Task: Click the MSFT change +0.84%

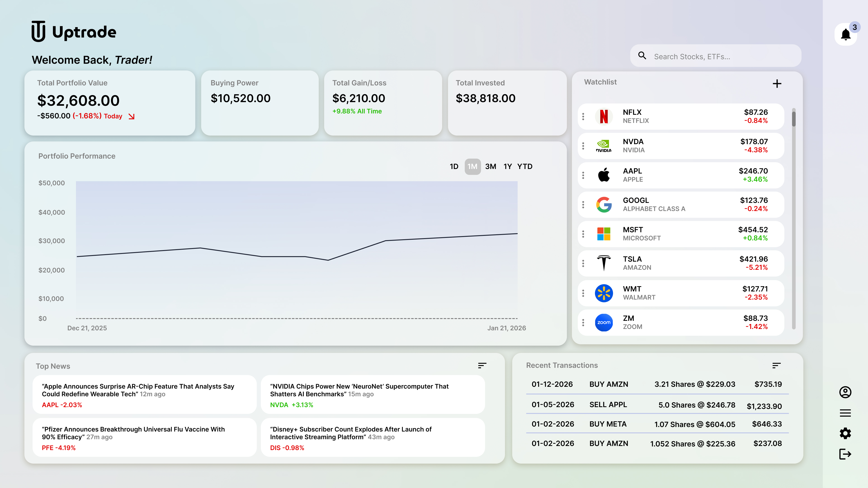Action: click(755, 238)
